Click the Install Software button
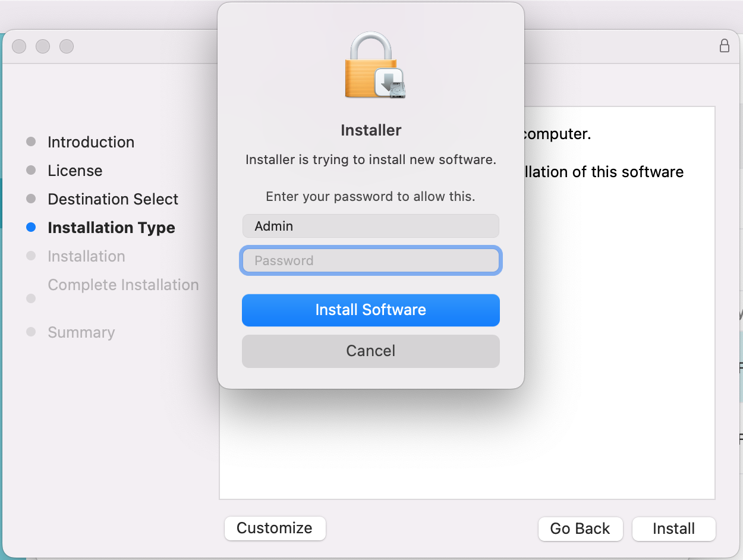Image resolution: width=743 pixels, height=560 pixels. [370, 310]
